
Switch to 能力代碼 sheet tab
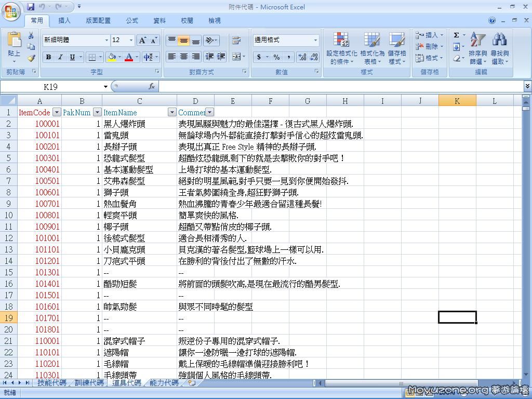pos(164,383)
